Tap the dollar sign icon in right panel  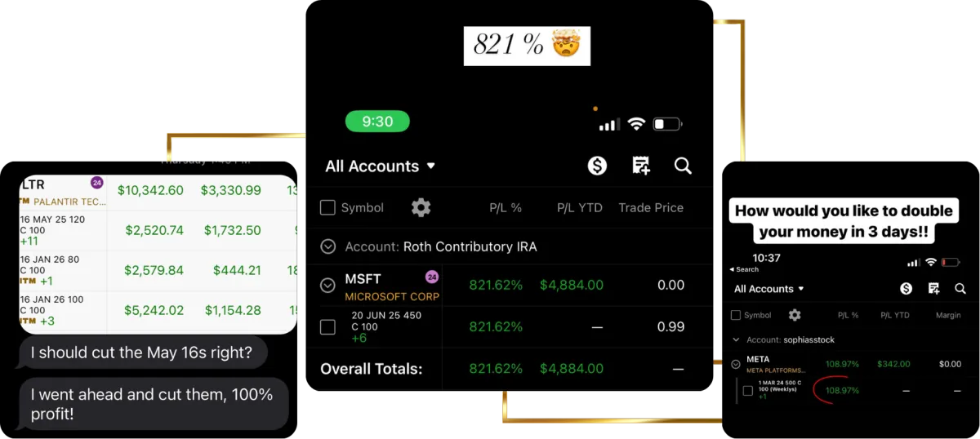click(906, 288)
